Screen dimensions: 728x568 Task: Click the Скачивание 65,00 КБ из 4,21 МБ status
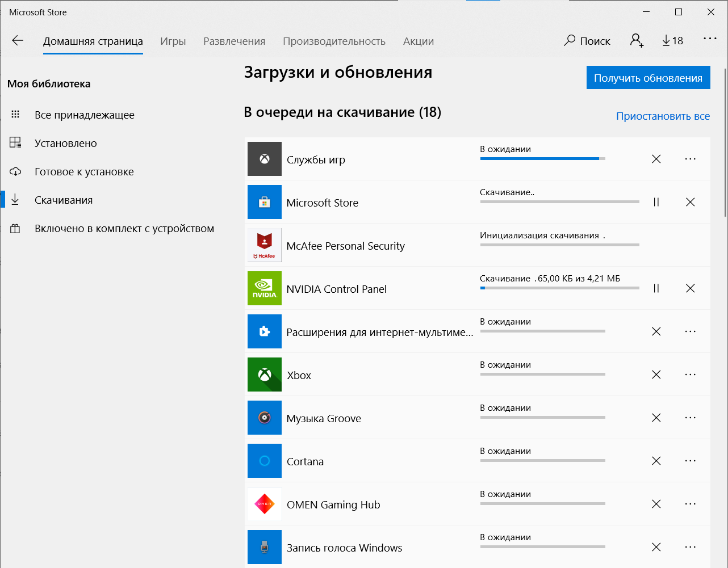coord(550,279)
